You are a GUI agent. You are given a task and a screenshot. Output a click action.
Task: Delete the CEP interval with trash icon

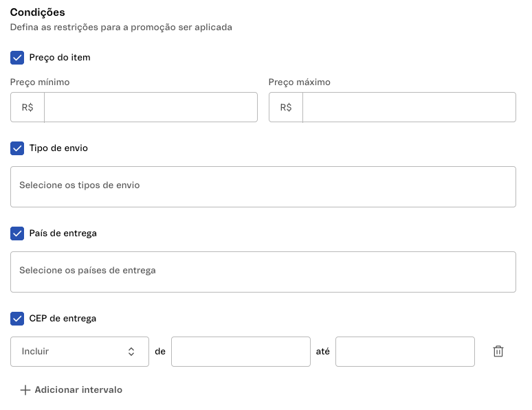(x=498, y=352)
